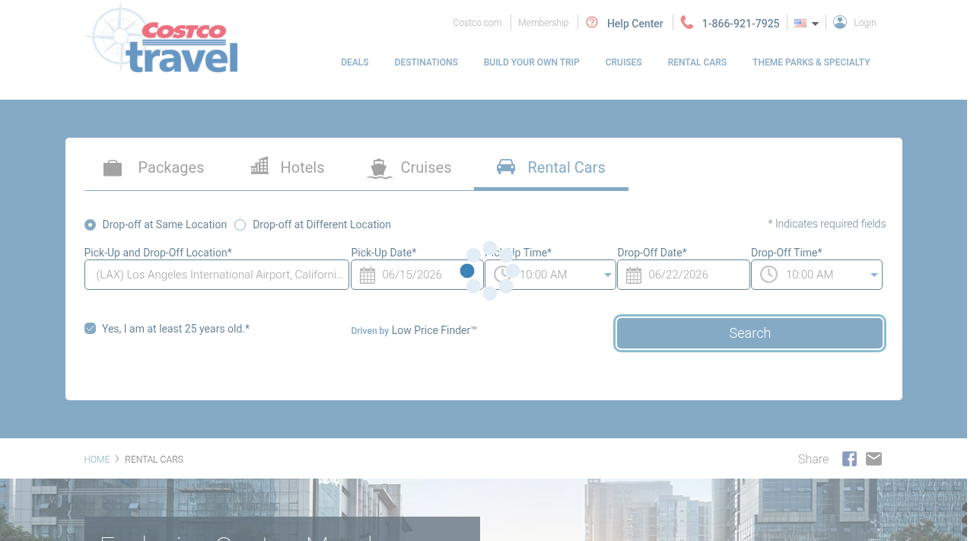Open the Drop-Off Time dropdown
The width and height of the screenshot is (980, 541).
coord(816,275)
